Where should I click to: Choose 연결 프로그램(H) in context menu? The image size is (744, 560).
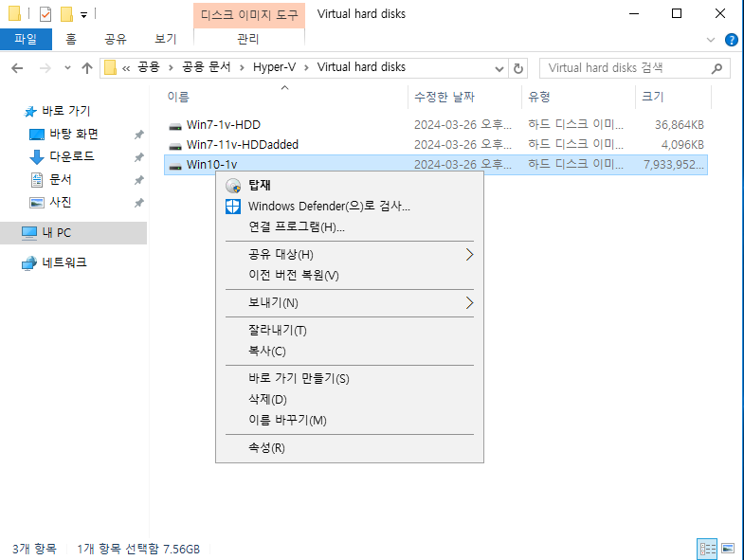(x=350, y=226)
